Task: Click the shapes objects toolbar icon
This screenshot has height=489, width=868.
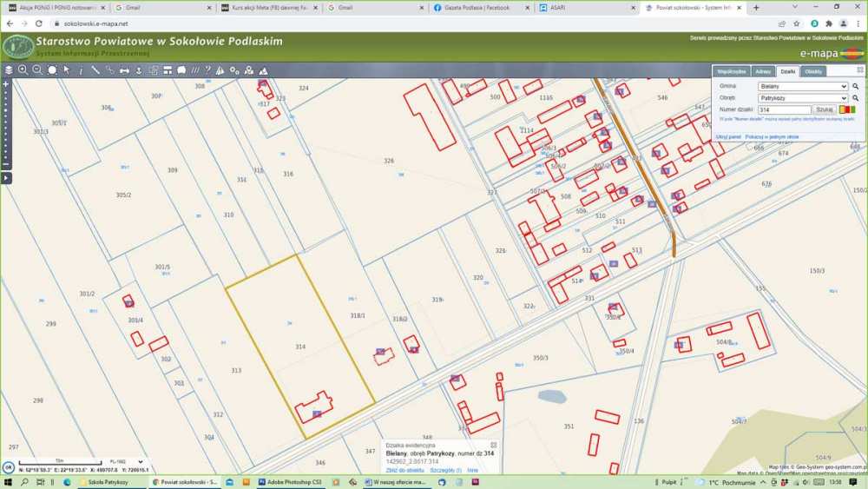Action: pyautogui.click(x=249, y=70)
